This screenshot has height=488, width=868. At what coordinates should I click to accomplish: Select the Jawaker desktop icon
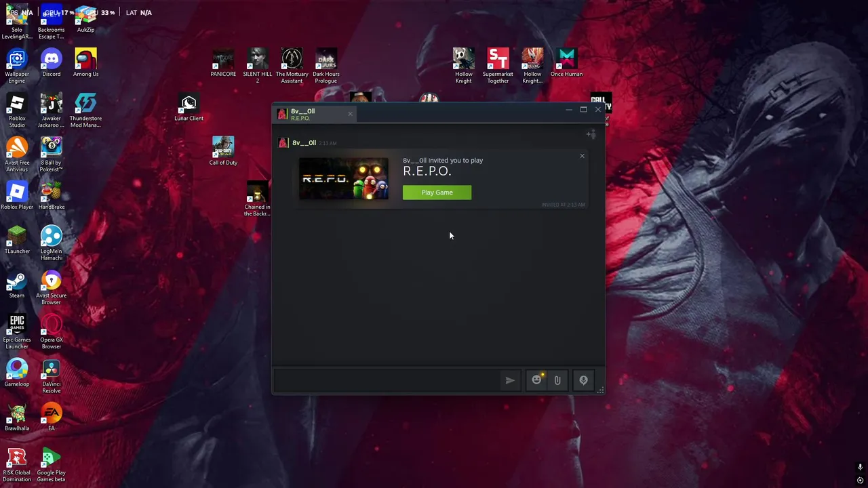pos(51,110)
